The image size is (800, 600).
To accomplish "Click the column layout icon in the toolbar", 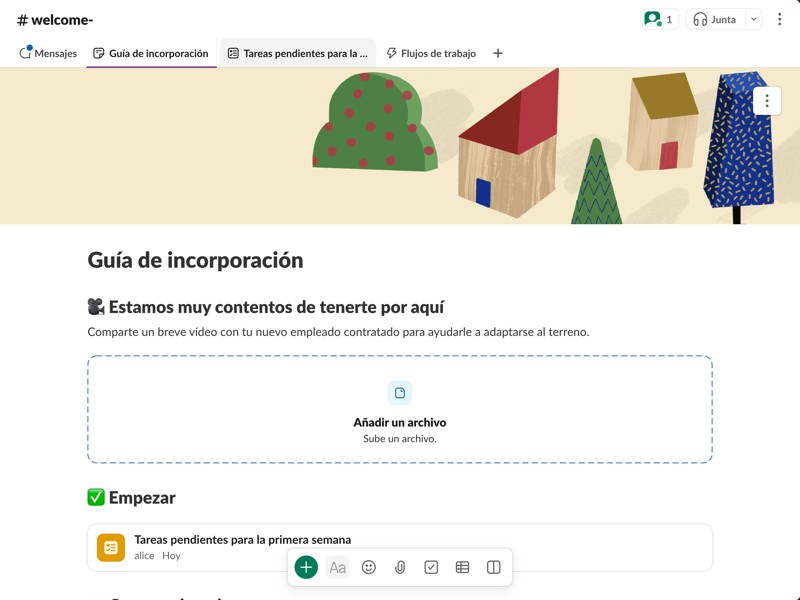I will coord(493,567).
